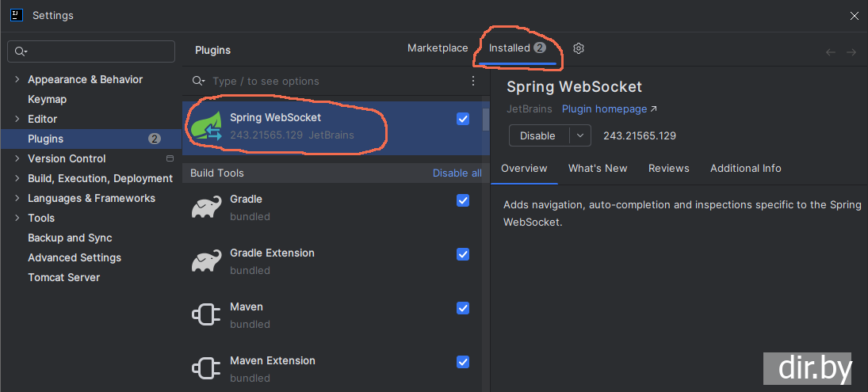
Task: Toggle the Maven Extension plugin checkbox
Action: coord(463,362)
